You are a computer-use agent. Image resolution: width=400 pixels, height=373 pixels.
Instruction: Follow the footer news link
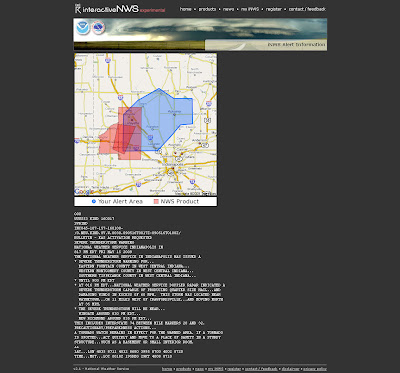pyautogui.click(x=200, y=369)
